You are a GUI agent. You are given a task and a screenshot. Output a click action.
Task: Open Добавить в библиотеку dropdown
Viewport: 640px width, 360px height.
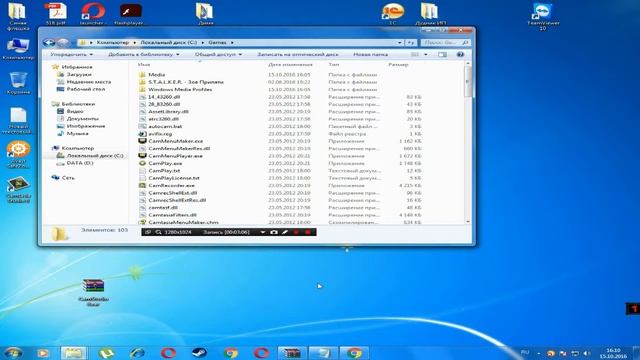[x=144, y=54]
